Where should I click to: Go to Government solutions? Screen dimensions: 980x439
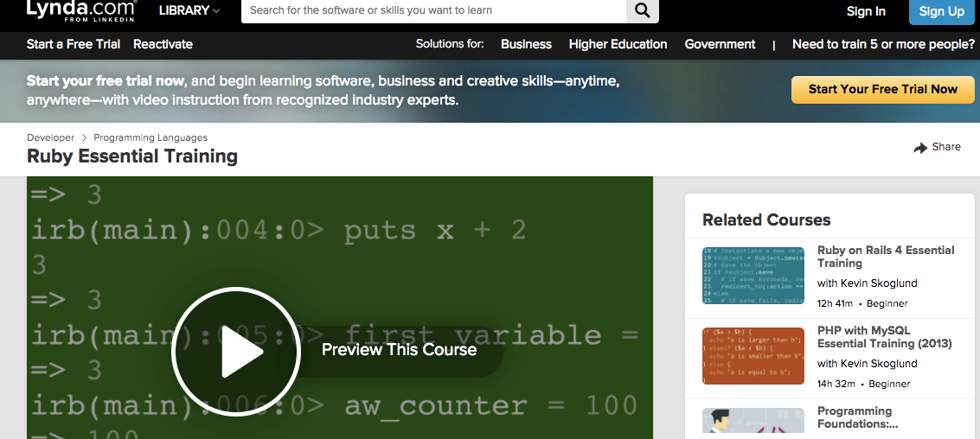[x=720, y=44]
